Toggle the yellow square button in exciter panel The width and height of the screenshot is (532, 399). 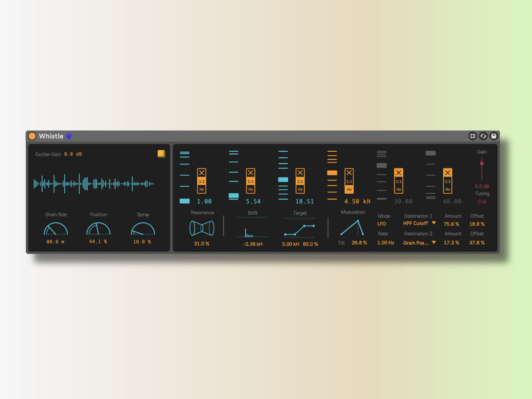point(161,153)
